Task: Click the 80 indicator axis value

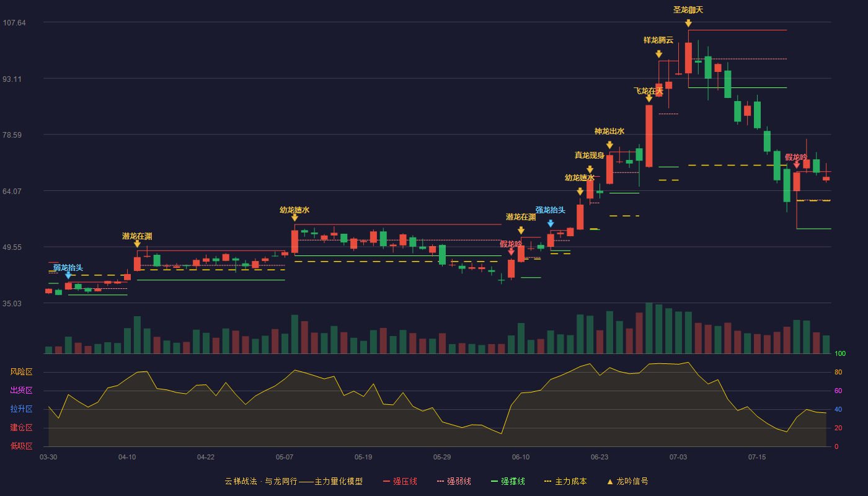Action: pyautogui.click(x=838, y=373)
